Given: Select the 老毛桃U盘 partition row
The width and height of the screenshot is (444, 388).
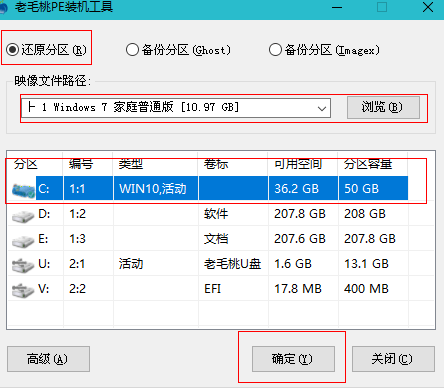Looking at the screenshot, I should coord(221,264).
